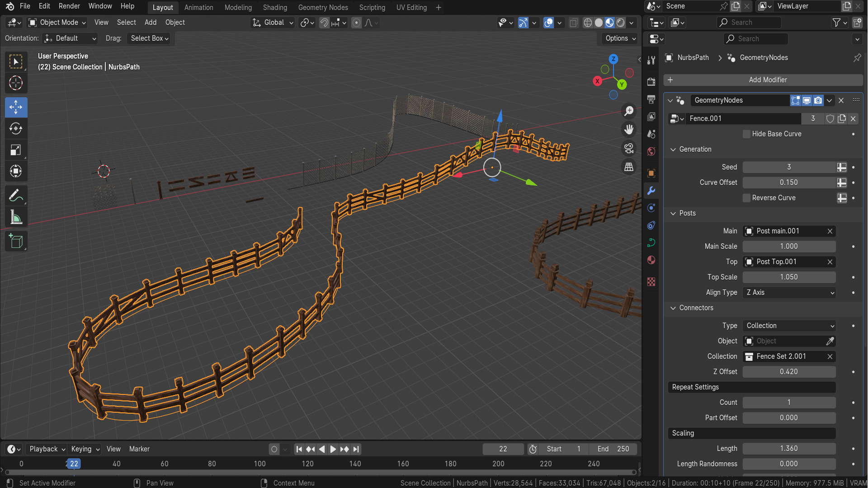868x488 pixels.
Task: Clear the Post main.001 object field
Action: (x=830, y=231)
